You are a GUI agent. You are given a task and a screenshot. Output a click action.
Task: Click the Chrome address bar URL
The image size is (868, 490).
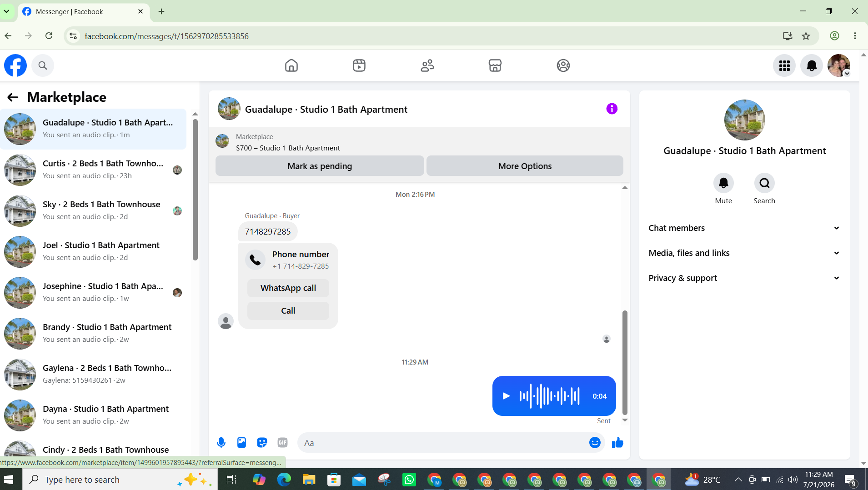[x=166, y=36]
